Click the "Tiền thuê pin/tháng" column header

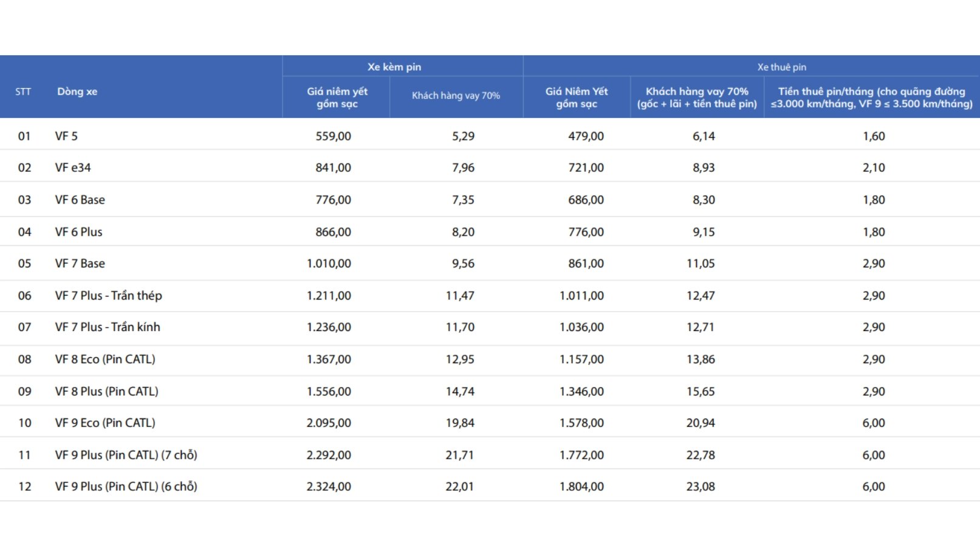coord(871,97)
